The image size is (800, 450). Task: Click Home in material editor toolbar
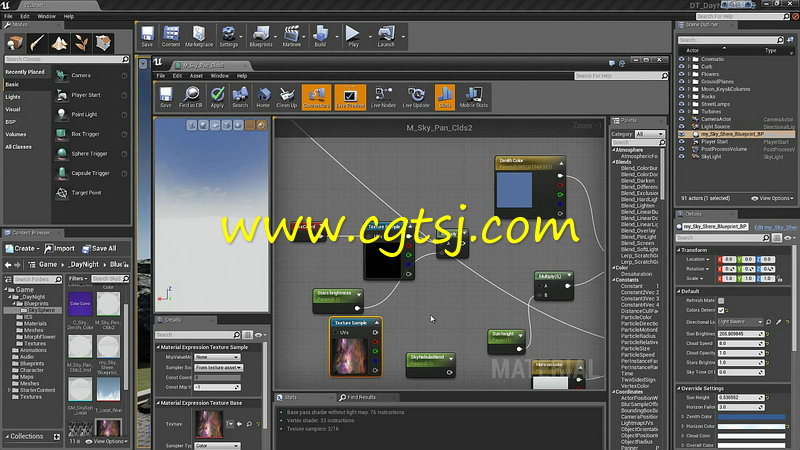(263, 97)
